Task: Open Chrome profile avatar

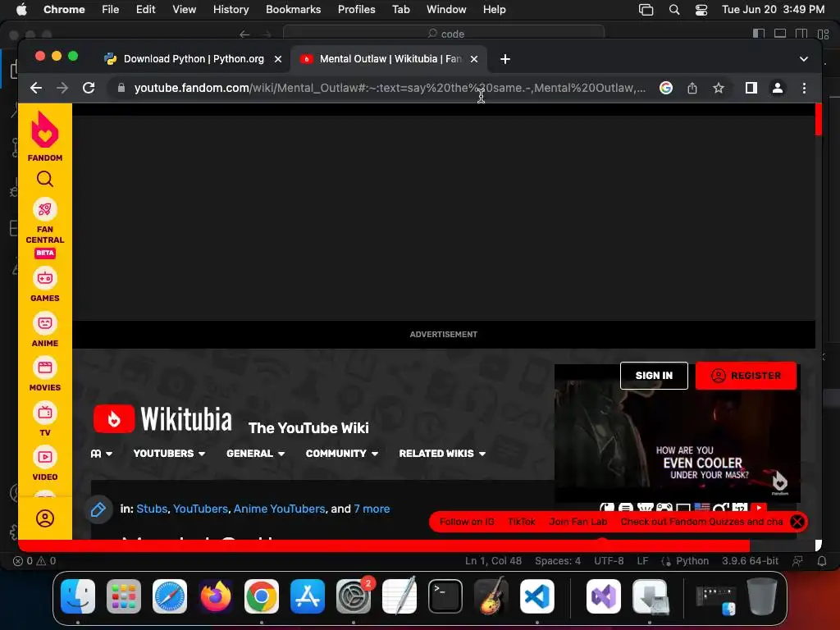Action: click(778, 88)
